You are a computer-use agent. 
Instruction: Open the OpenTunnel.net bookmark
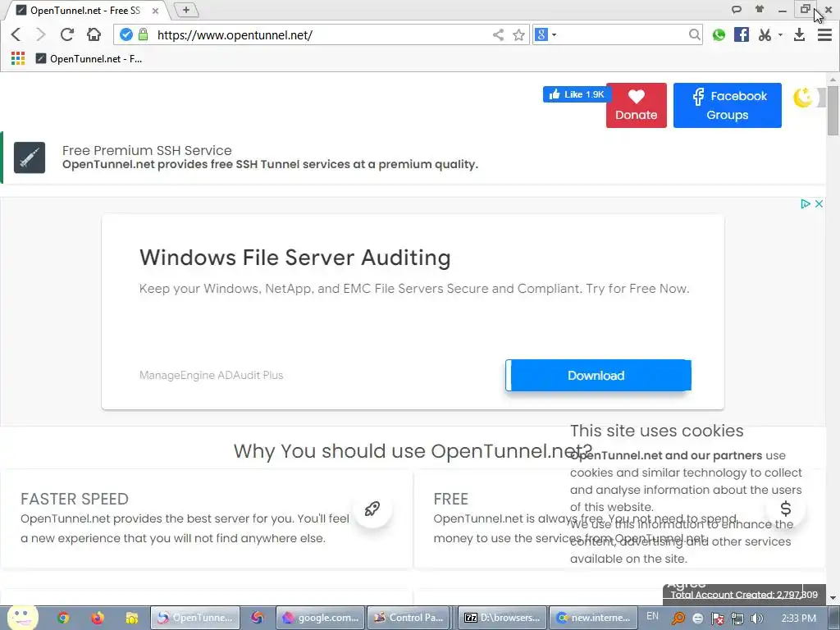(89, 58)
